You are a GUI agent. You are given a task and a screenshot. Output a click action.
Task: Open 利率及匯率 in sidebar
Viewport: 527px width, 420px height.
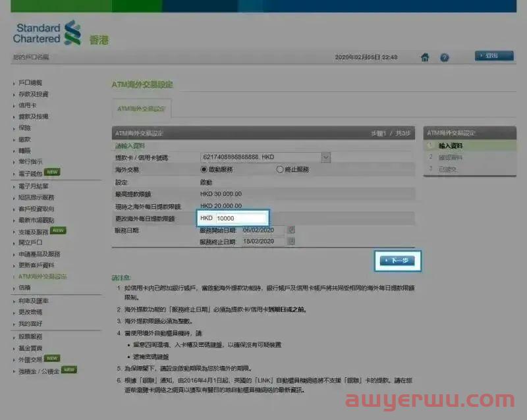point(34,301)
